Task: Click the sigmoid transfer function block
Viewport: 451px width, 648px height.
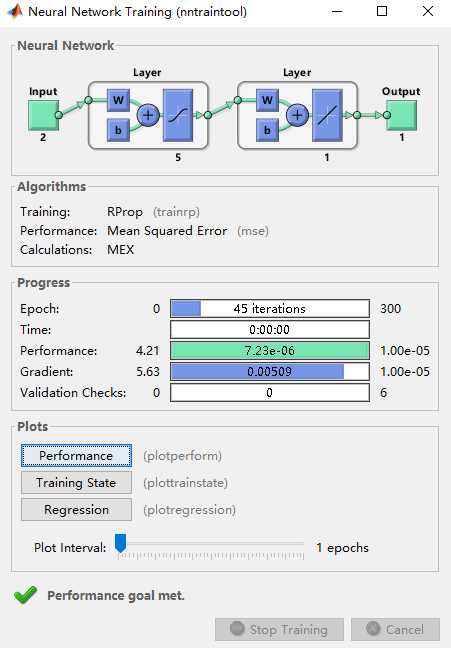Action: click(x=178, y=115)
